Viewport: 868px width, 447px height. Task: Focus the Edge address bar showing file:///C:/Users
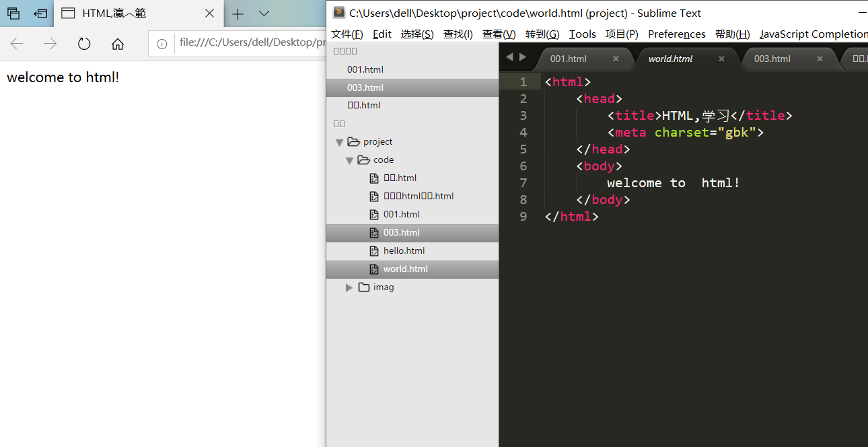[x=252, y=43]
